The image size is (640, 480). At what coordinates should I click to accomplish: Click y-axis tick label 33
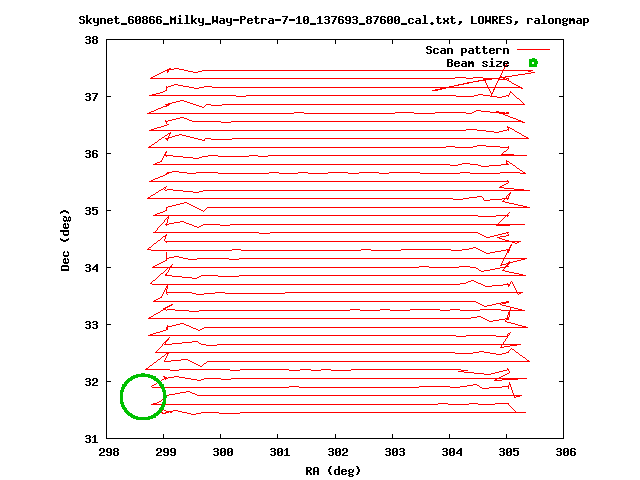coord(91,325)
